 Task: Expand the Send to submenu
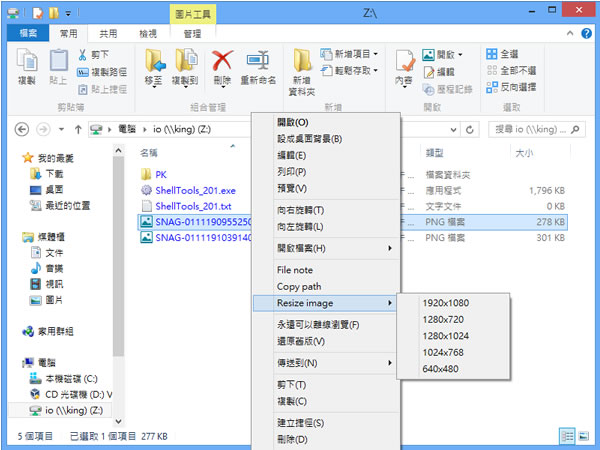pyautogui.click(x=327, y=363)
